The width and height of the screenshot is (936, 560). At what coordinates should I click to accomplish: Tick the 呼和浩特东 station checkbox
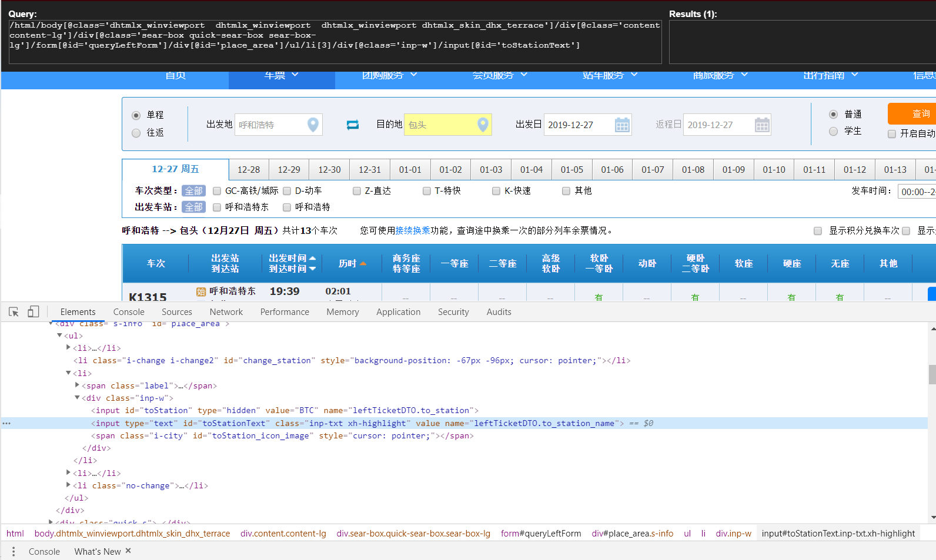217,207
